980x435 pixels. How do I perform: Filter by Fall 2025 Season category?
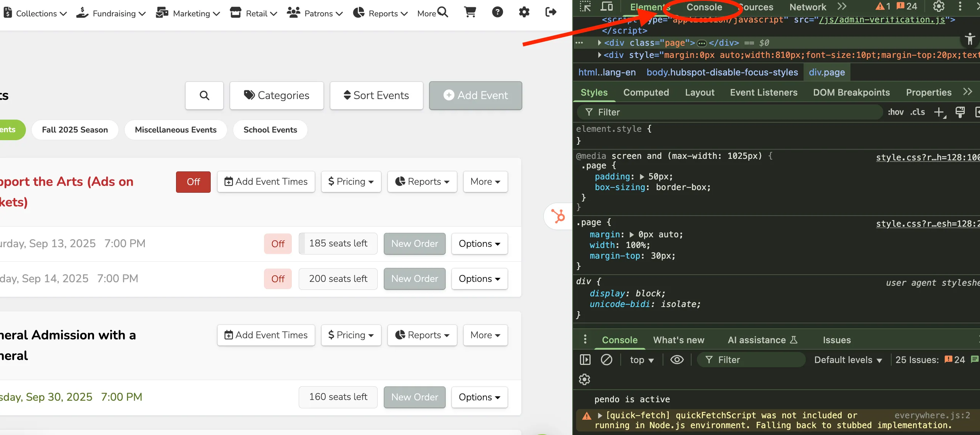[x=75, y=130]
